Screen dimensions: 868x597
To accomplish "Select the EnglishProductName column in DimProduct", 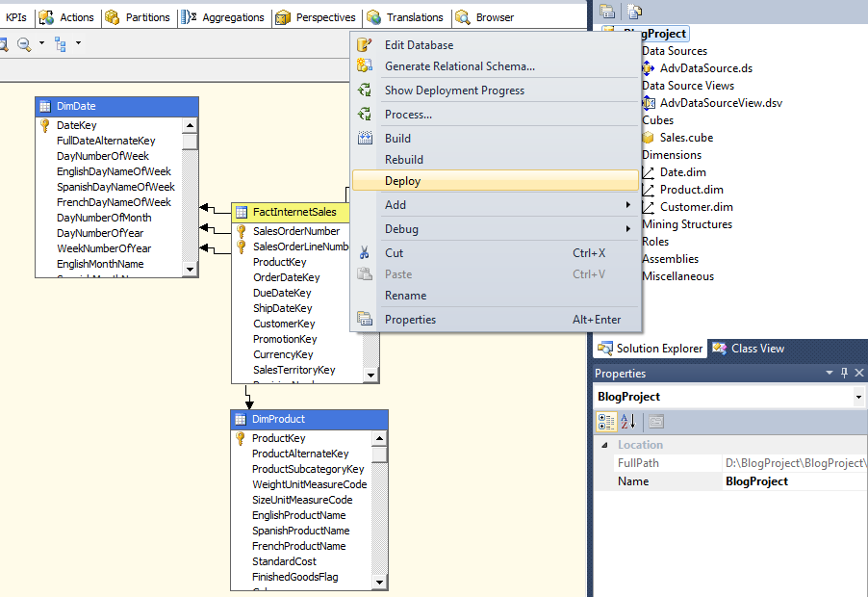I will pyautogui.click(x=299, y=515).
